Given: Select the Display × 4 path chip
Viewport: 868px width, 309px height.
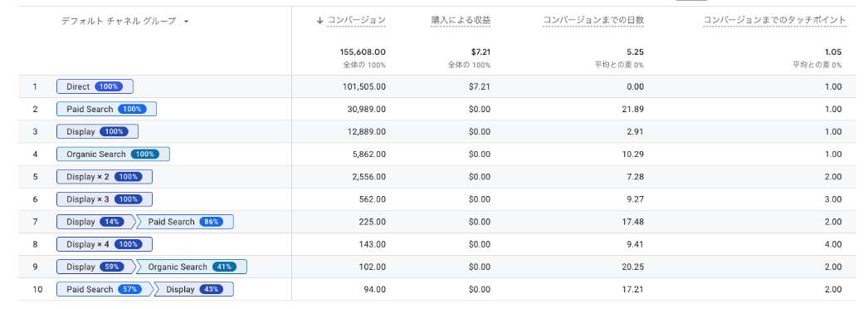Looking at the screenshot, I should [104, 244].
